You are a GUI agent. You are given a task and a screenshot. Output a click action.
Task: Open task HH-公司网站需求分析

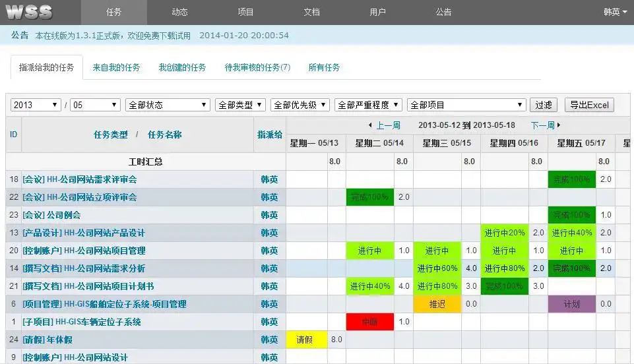coord(84,268)
